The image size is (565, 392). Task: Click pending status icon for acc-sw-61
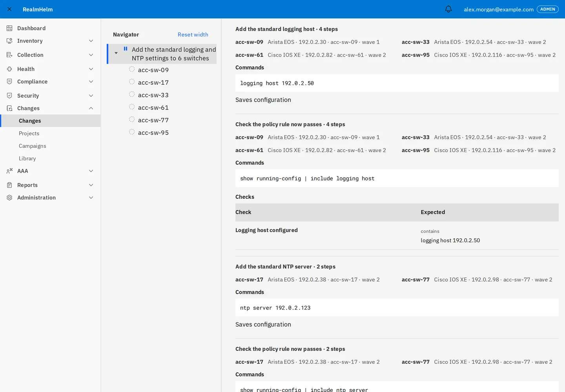[x=132, y=107]
